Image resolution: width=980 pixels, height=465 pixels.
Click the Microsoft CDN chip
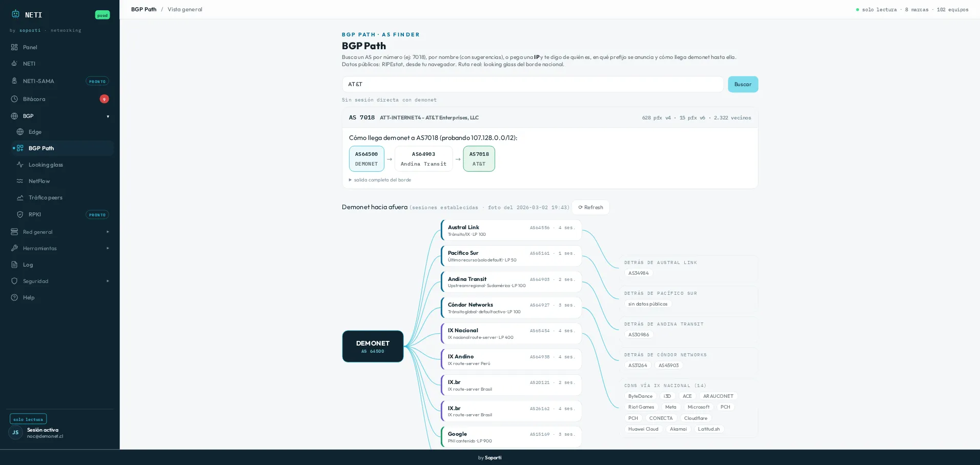point(699,407)
